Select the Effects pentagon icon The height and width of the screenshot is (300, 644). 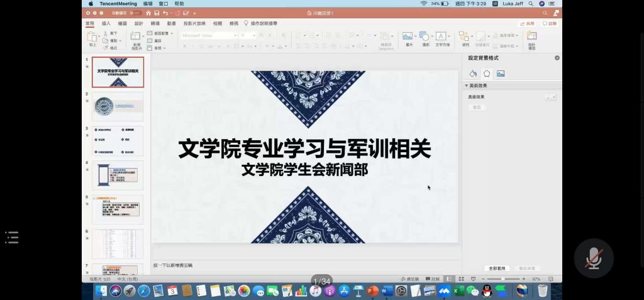[487, 74]
